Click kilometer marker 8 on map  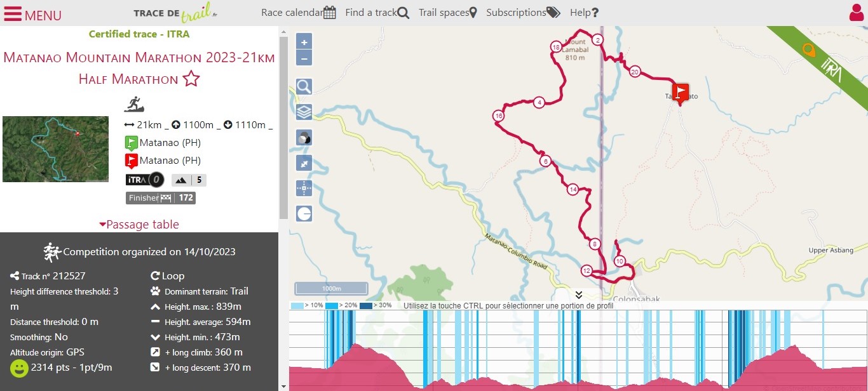595,244
